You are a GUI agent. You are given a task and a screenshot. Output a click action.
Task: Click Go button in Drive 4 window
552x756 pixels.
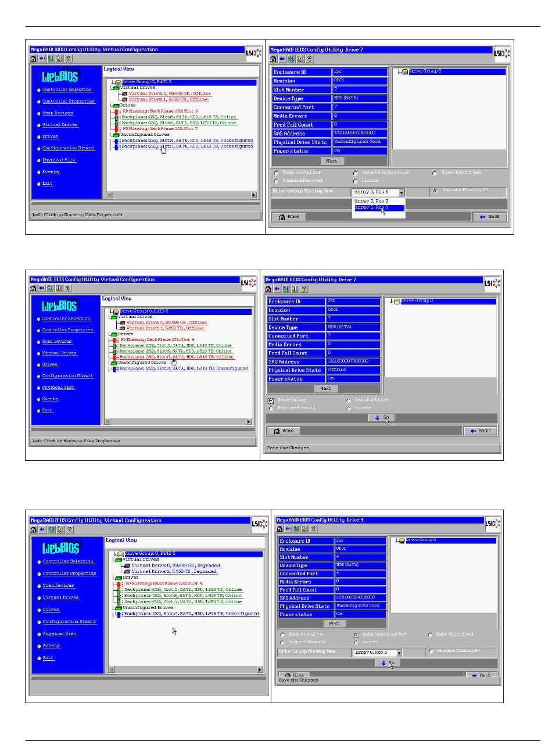pyautogui.click(x=388, y=663)
